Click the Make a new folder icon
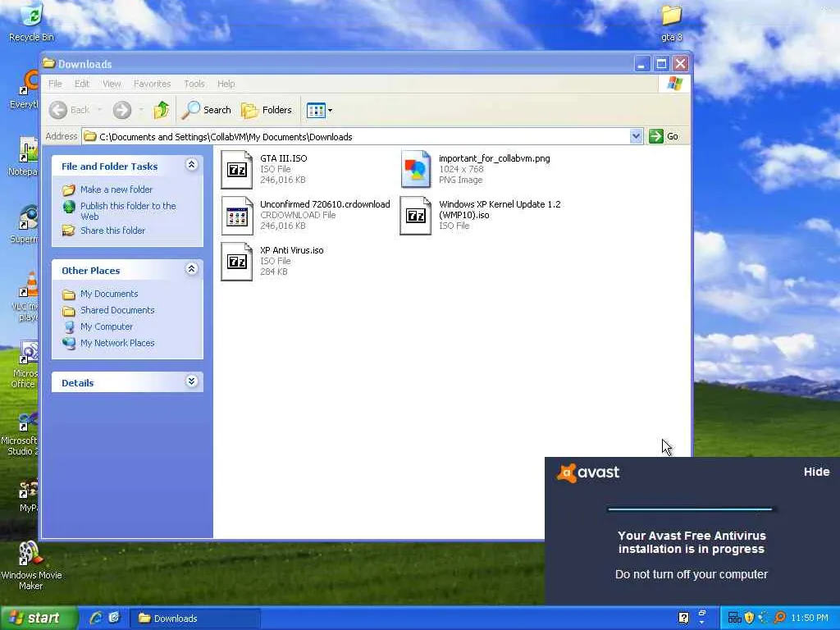Viewport: 840px width, 630px height. (x=69, y=189)
